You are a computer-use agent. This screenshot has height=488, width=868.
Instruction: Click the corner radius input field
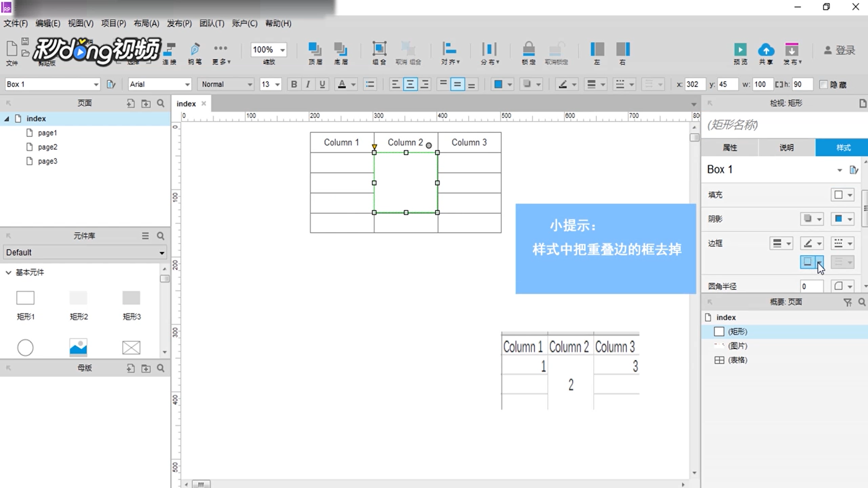tap(811, 286)
